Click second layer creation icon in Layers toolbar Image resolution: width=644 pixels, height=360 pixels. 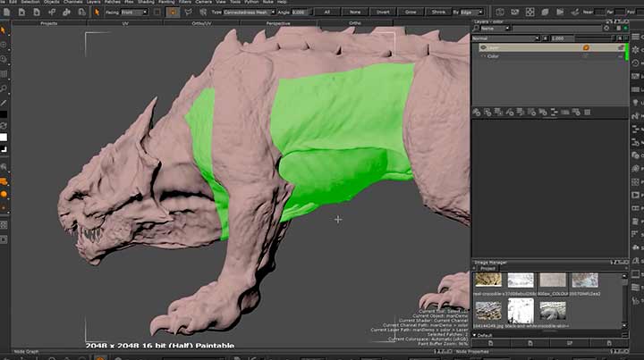(487, 112)
